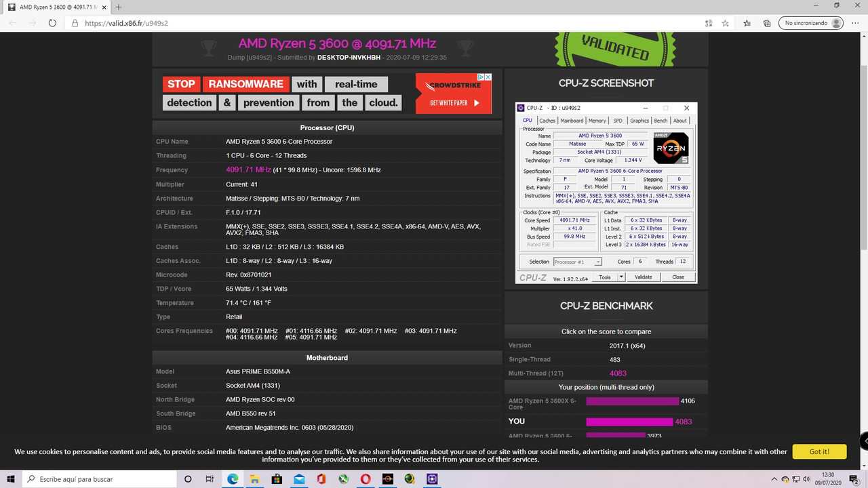The image size is (868, 488).
Task: Select the Bench tab in CPU-Z screenshot
Action: (660, 121)
